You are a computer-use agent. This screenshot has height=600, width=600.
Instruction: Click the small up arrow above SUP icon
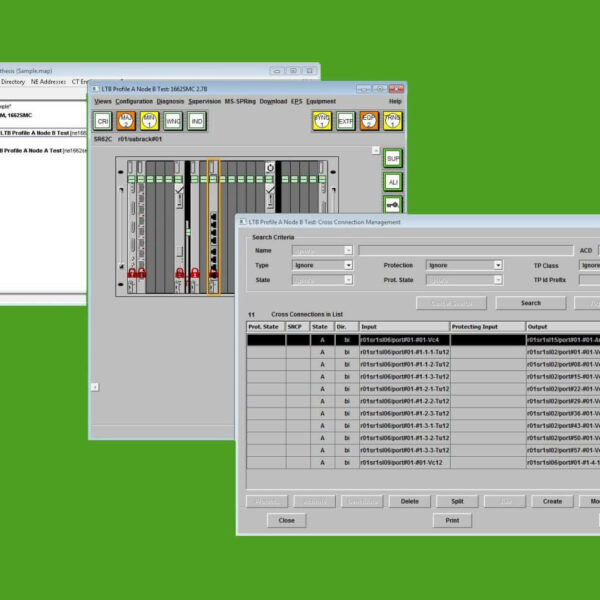pyautogui.click(x=376, y=150)
